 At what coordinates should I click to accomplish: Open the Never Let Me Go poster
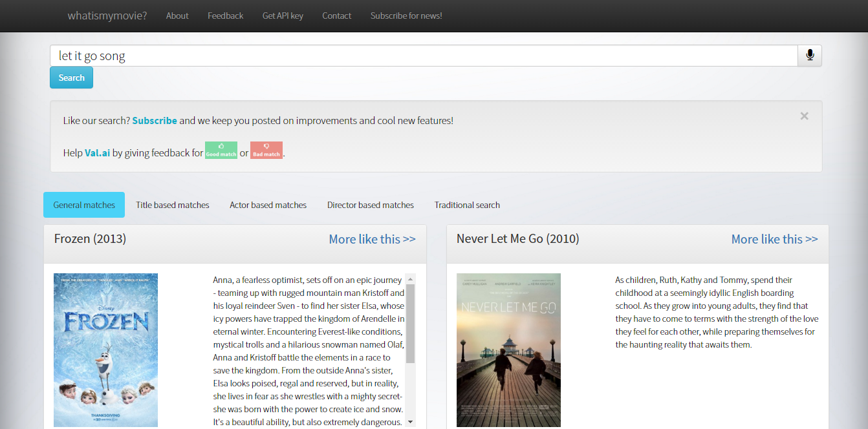coord(508,350)
